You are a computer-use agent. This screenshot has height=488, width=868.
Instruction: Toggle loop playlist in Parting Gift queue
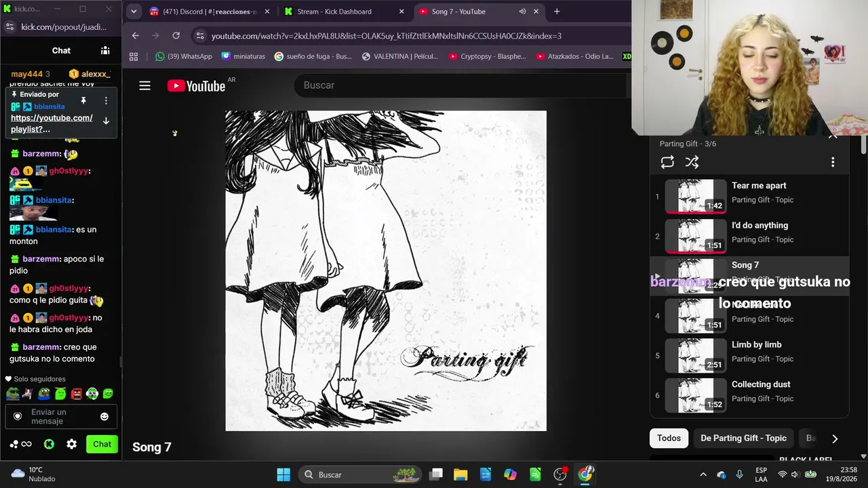click(667, 162)
